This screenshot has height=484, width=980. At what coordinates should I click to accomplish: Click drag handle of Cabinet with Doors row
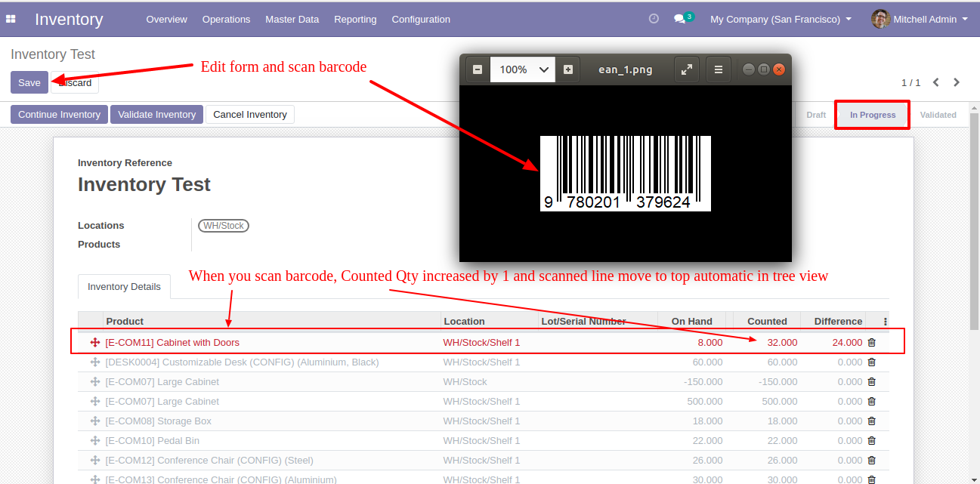coord(95,343)
